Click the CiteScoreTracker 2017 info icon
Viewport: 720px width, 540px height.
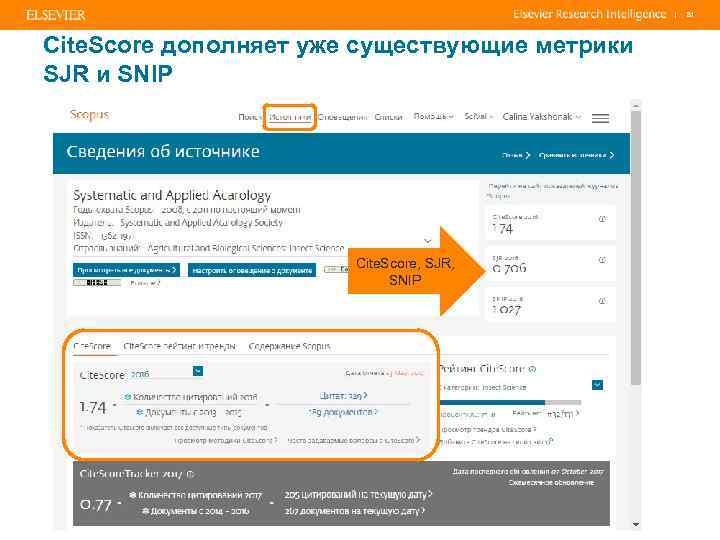pos(190,474)
